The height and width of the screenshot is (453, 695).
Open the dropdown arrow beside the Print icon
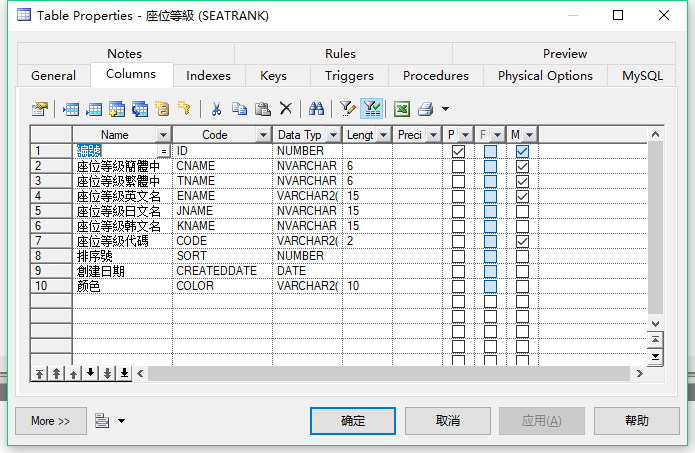tap(445, 109)
